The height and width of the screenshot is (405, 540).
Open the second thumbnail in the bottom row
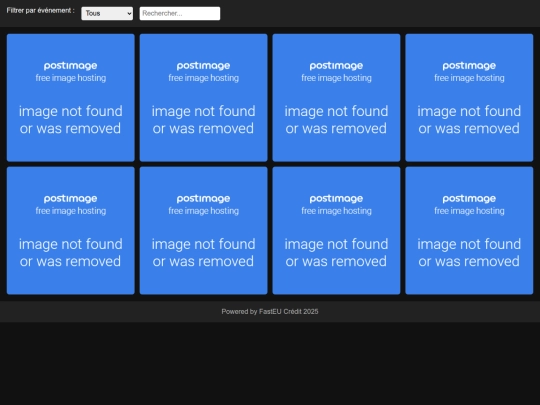coord(204,230)
